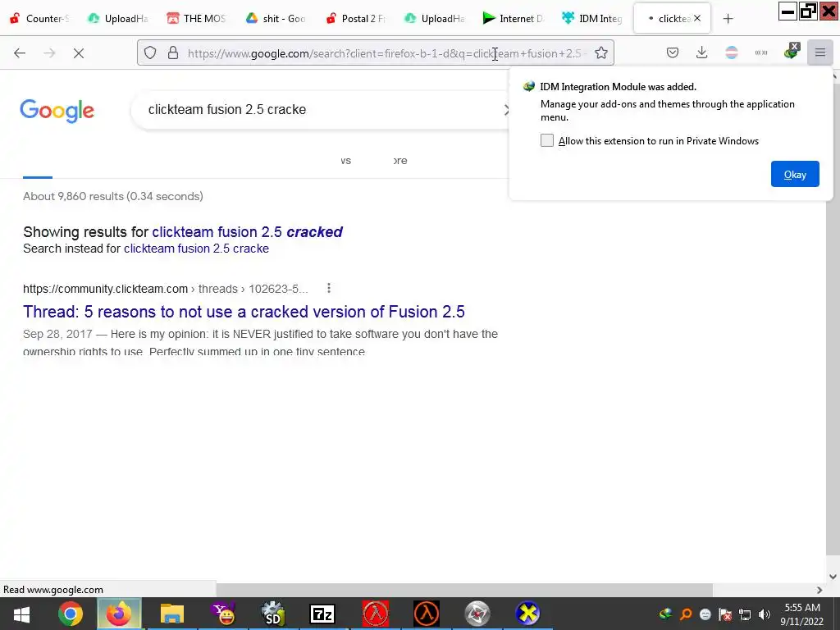840x630 pixels.
Task: Bookmark this page with the star icon
Action: [601, 52]
